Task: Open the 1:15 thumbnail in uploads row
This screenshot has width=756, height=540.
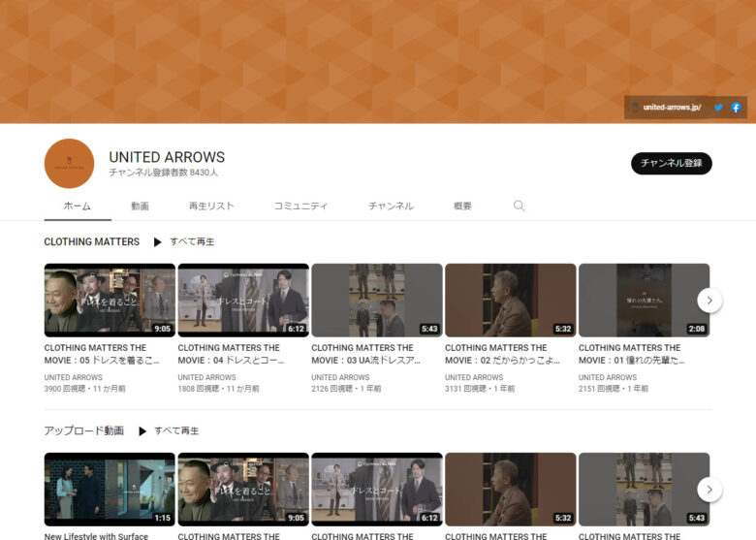Action: click(110, 490)
